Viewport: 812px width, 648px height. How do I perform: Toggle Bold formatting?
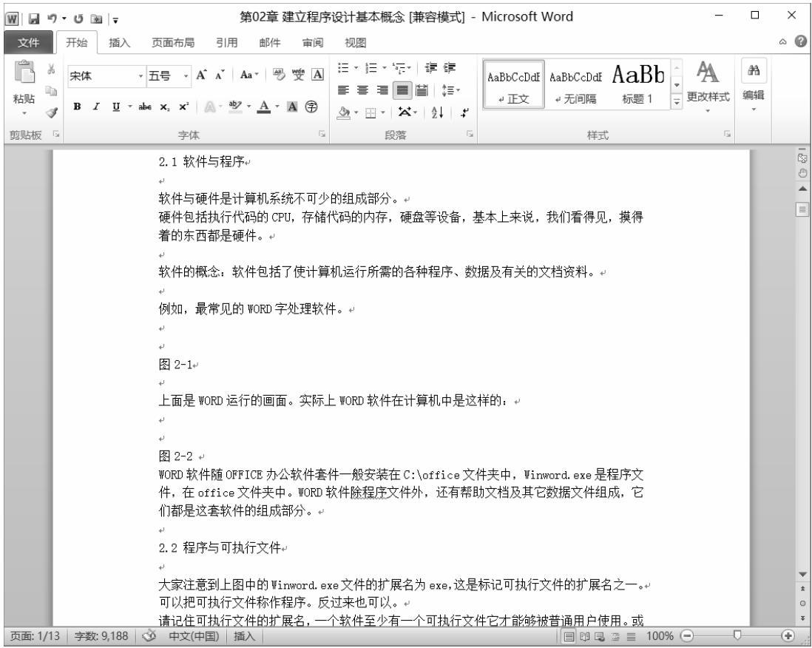pyautogui.click(x=77, y=107)
